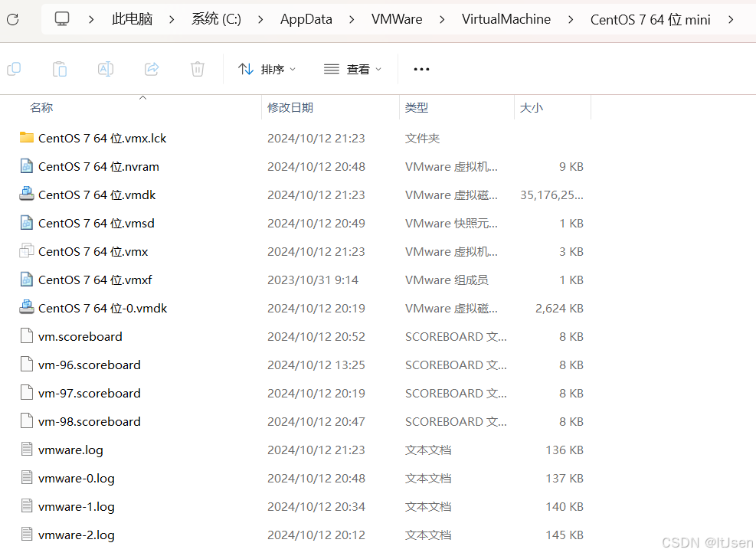Select file name vmware-0.log
Image resolution: width=756 pixels, height=556 pixels.
click(76, 479)
